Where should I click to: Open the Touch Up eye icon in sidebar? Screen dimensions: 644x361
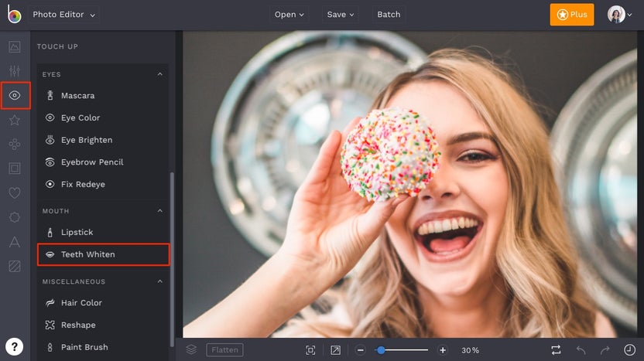click(x=15, y=95)
